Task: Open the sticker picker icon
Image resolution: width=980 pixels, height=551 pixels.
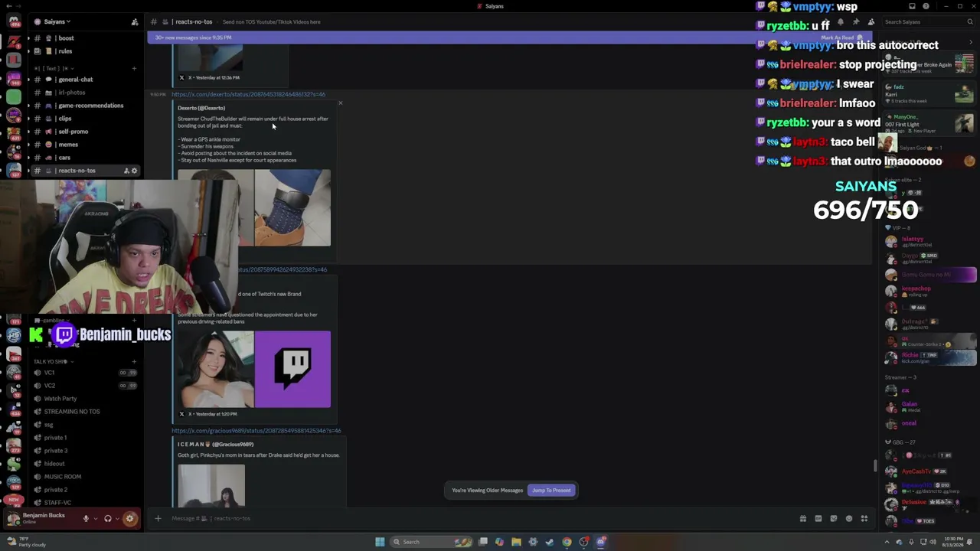Action: [833, 518]
